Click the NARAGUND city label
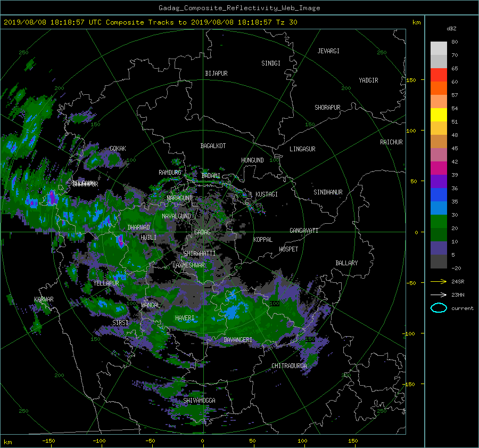 coord(180,198)
